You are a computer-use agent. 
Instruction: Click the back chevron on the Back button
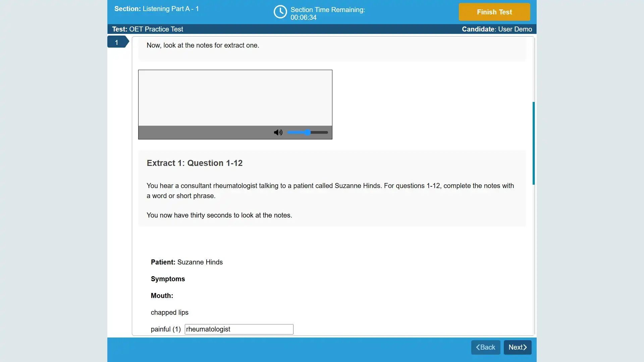point(478,347)
